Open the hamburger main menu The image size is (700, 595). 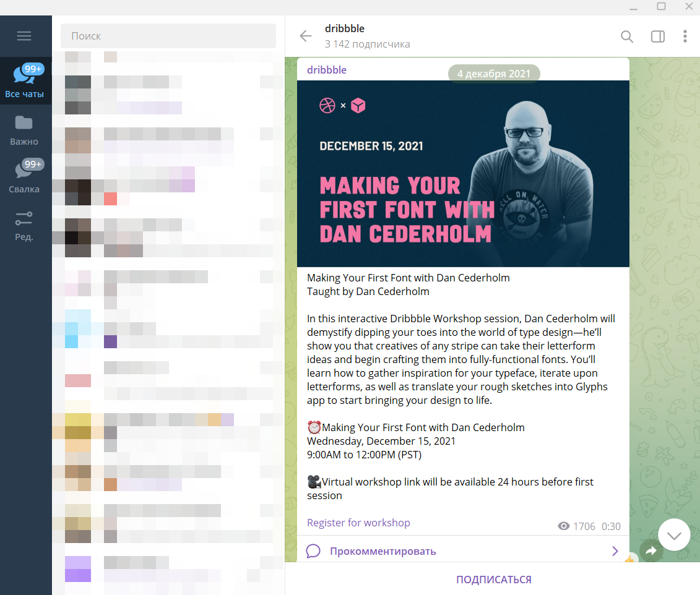[24, 36]
